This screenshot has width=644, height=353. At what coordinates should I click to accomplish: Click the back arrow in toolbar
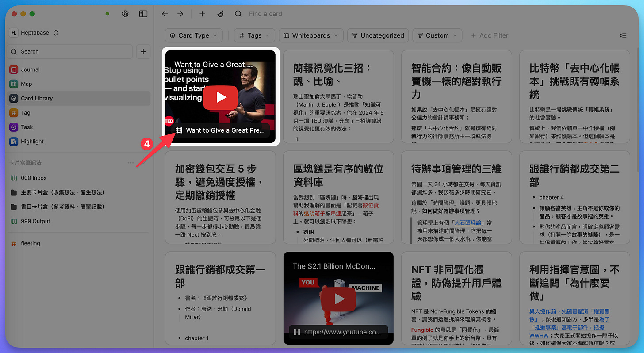[165, 14]
